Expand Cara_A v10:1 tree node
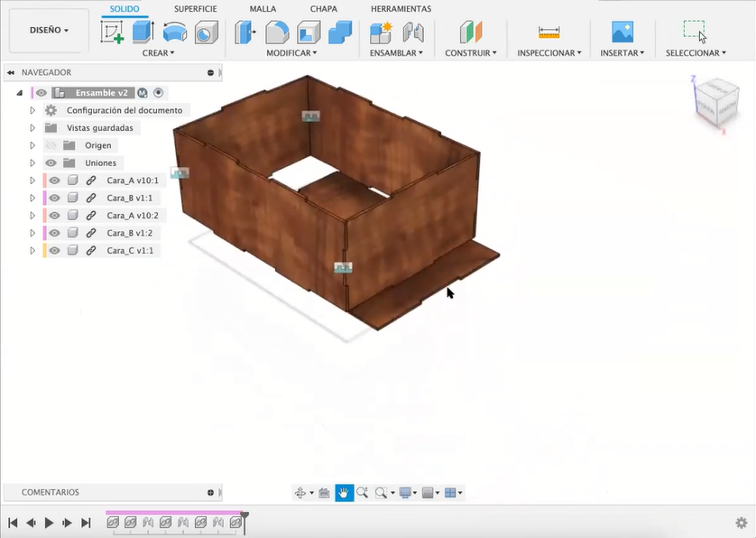The height and width of the screenshot is (538, 756). (x=32, y=181)
